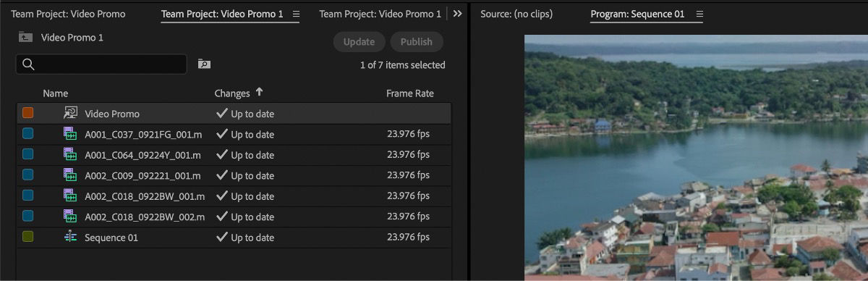
Task: Click the Sequence 01 sequence icon
Action: (70, 237)
